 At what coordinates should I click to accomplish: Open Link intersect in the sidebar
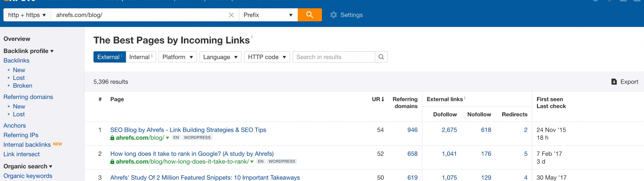point(22,154)
